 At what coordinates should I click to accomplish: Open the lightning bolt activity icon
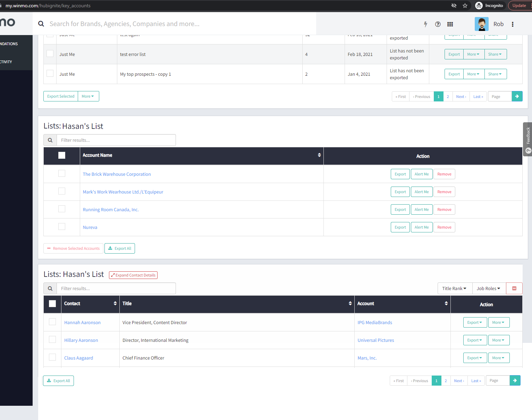425,24
